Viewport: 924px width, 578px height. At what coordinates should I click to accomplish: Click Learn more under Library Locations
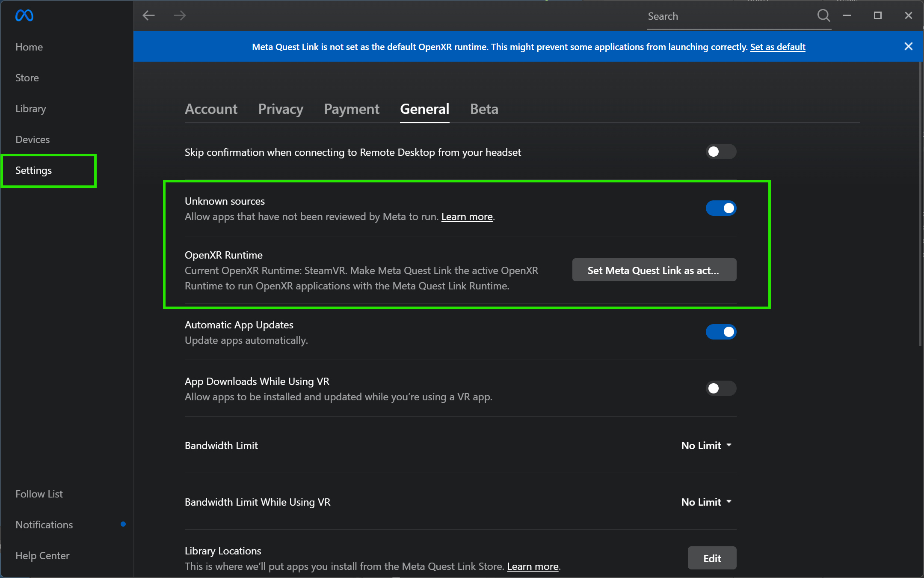533,566
